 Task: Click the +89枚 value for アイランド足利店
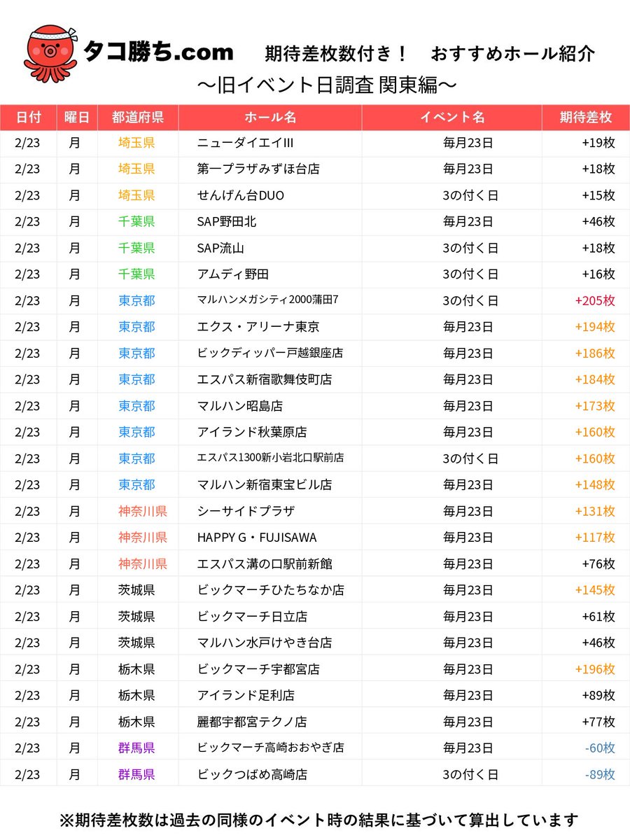pyautogui.click(x=598, y=696)
